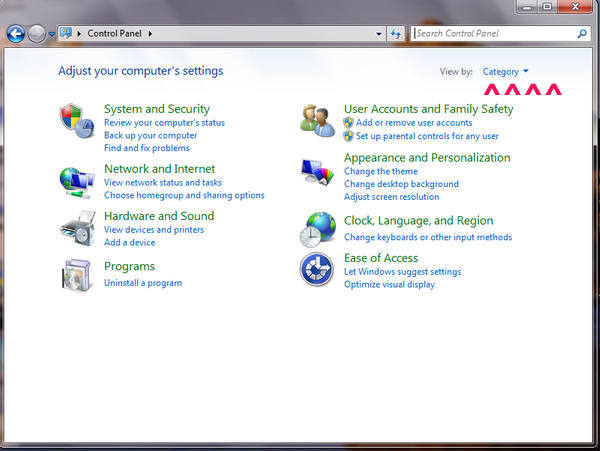Screen dimensions: 600x451
Task: Open the Programs disc box icon
Action: pos(77,275)
